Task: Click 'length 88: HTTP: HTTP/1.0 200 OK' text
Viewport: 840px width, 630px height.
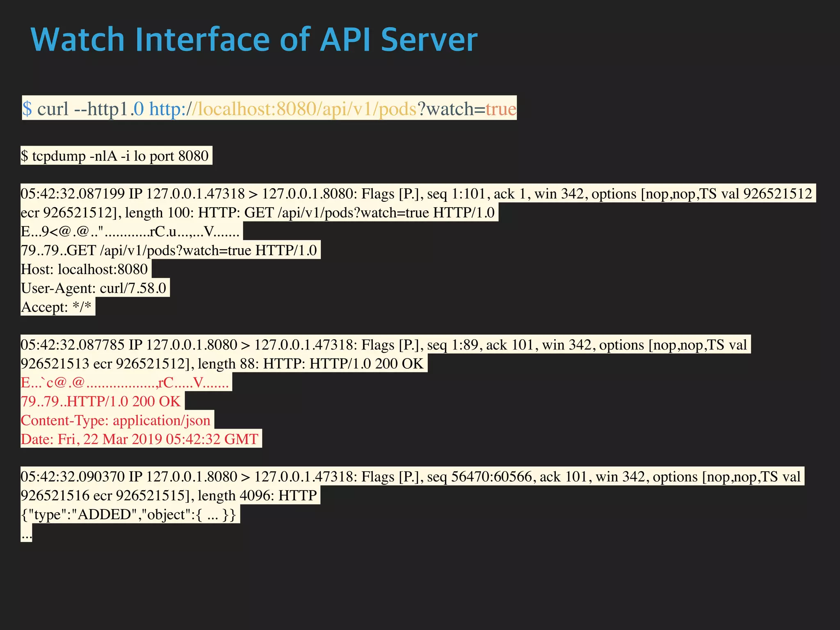Action: pos(310,364)
